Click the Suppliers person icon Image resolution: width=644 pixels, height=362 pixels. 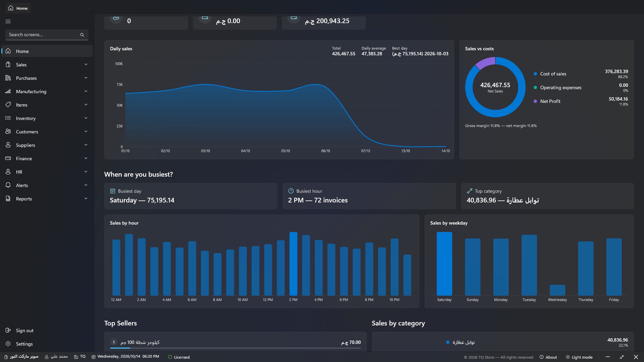(x=8, y=145)
